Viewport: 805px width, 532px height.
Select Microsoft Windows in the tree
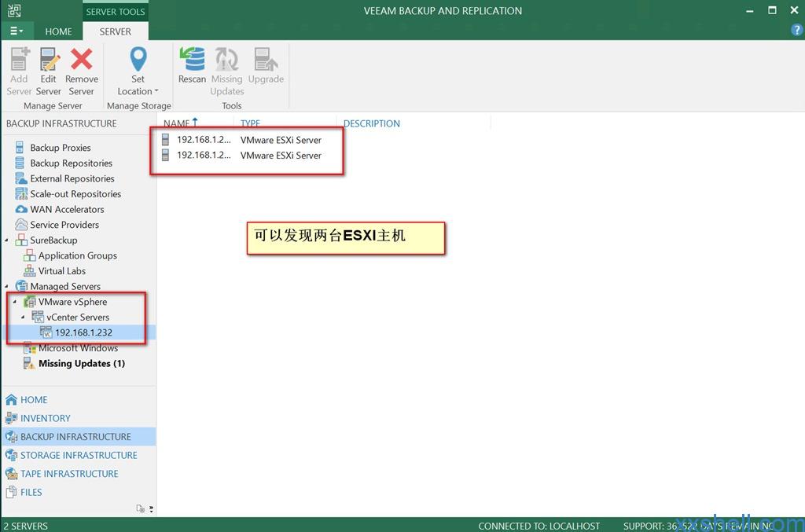[x=78, y=348]
